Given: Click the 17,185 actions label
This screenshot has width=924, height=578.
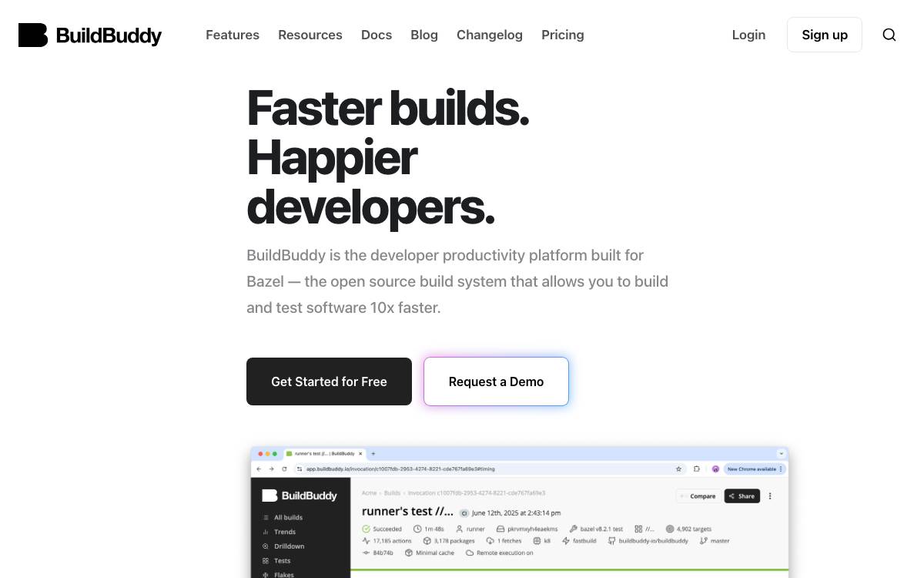Looking at the screenshot, I should point(387,541).
